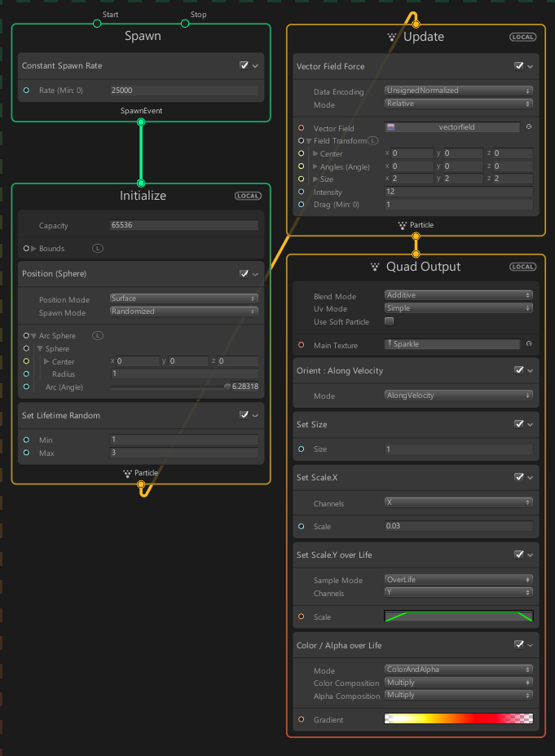Click Quad Output top input port
This screenshot has height=756, width=555.
point(416,254)
